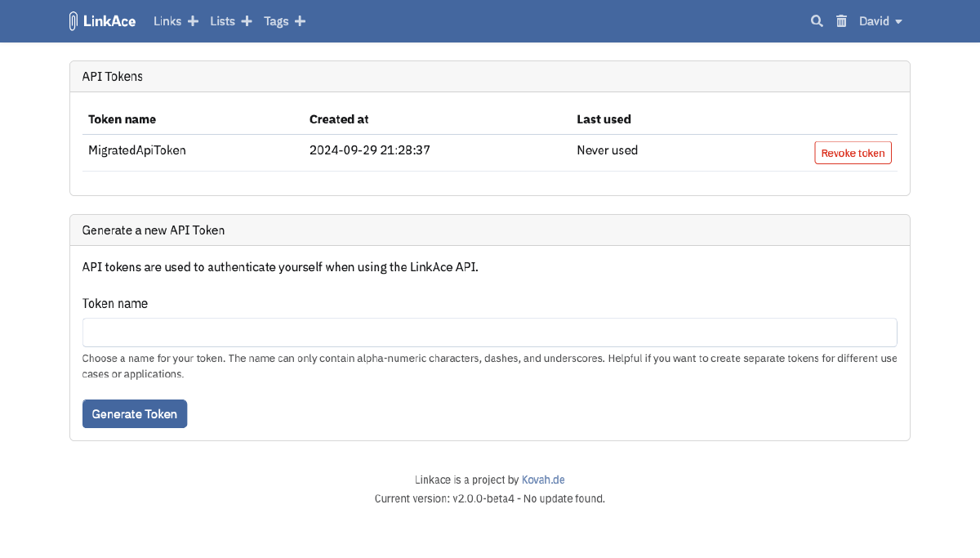Viewport: 980px width, 558px height.
Task: Click the plus icon beside Lists
Action: click(247, 20)
